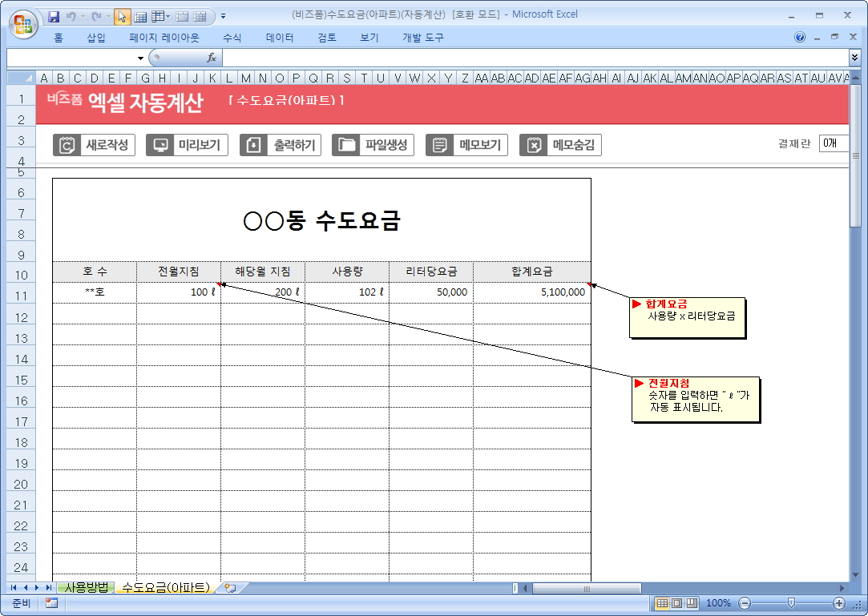Click the 리터당요금 cell showing 50,000
868x616 pixels.
click(430, 292)
